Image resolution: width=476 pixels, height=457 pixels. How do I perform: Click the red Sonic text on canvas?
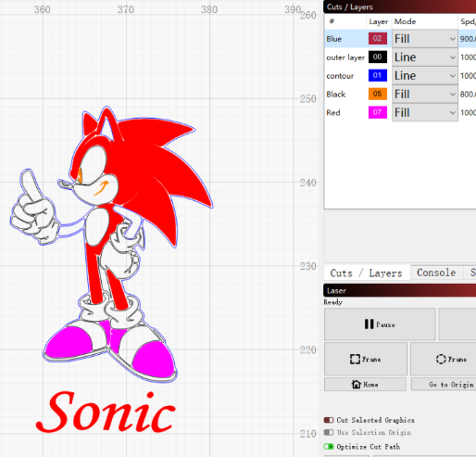pyautogui.click(x=106, y=412)
